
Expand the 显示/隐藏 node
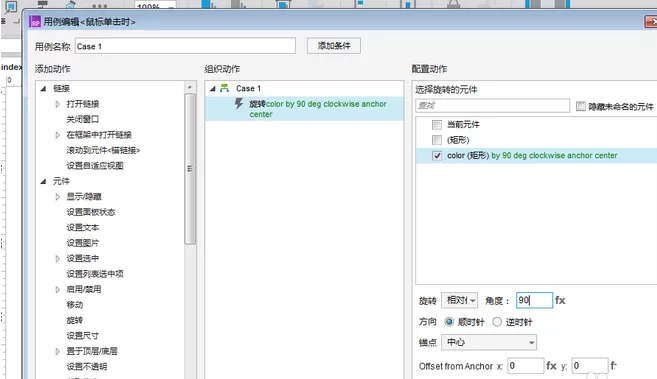point(57,196)
